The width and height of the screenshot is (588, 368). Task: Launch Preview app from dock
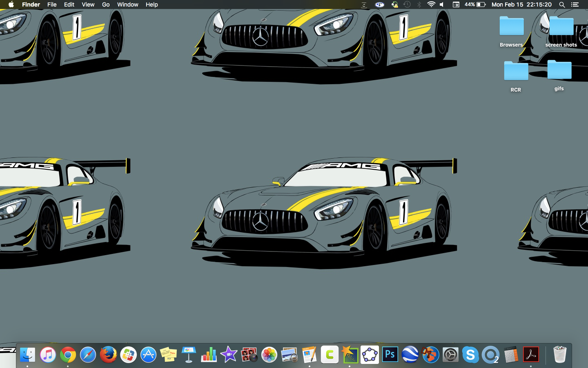289,355
